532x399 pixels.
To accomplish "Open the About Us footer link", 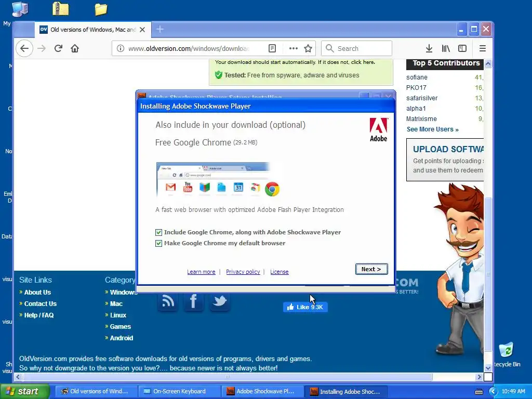I will [x=37, y=292].
